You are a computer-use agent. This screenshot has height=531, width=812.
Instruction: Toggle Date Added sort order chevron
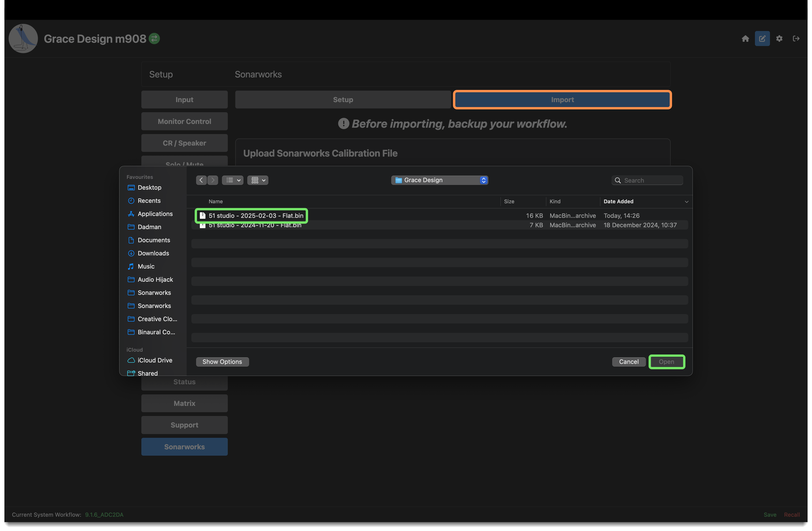(x=686, y=202)
